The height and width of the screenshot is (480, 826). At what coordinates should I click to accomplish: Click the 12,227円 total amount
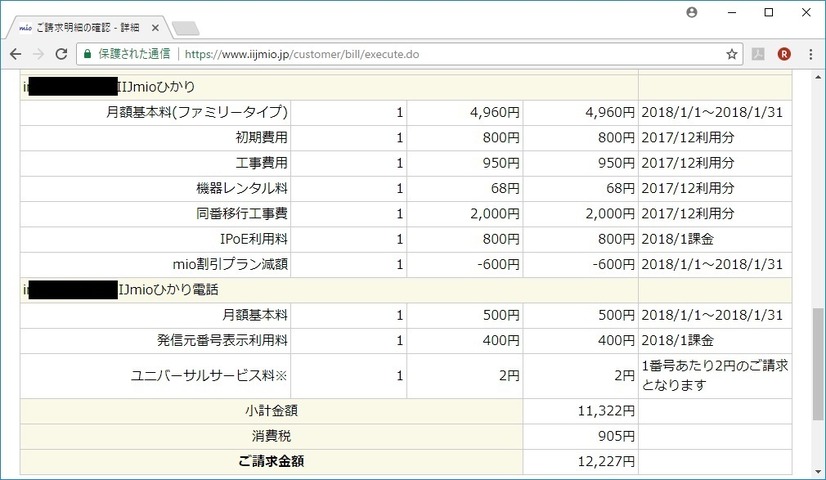coord(606,461)
